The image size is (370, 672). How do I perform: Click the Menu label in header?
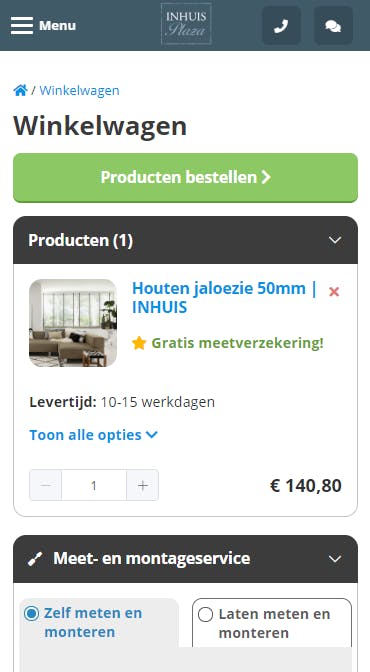point(57,26)
